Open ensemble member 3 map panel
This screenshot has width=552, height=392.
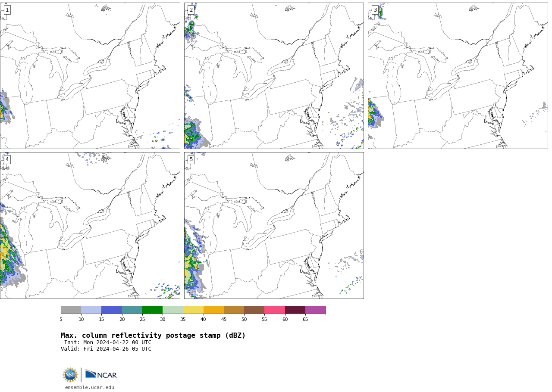pyautogui.click(x=458, y=76)
